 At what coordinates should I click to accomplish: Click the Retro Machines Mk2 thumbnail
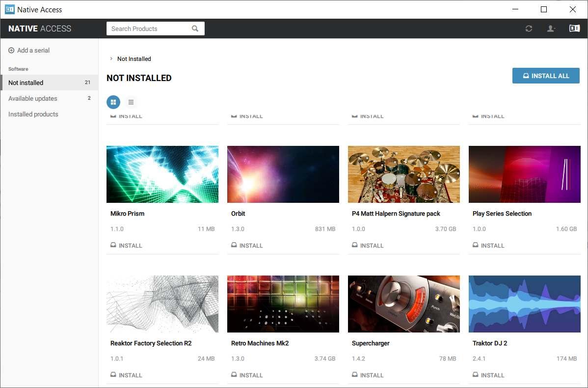[x=283, y=304]
